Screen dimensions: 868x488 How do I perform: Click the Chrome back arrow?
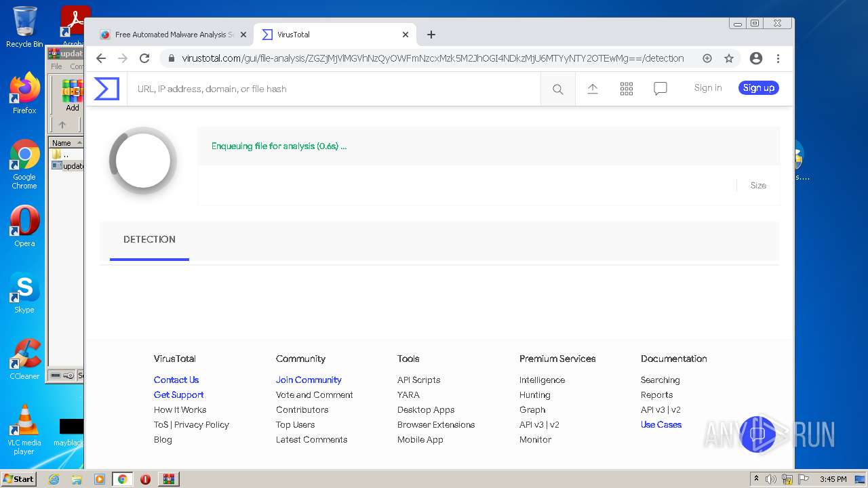(101, 58)
